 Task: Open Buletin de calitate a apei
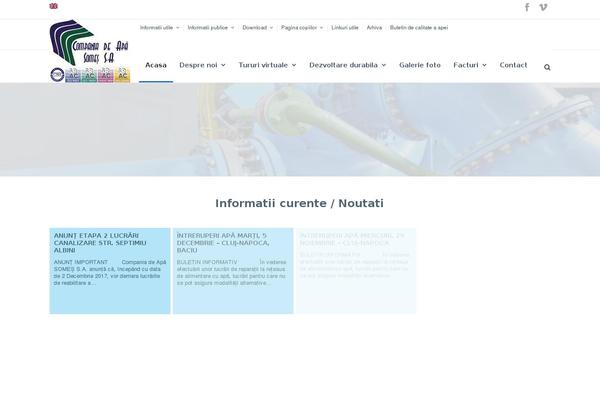tap(419, 28)
